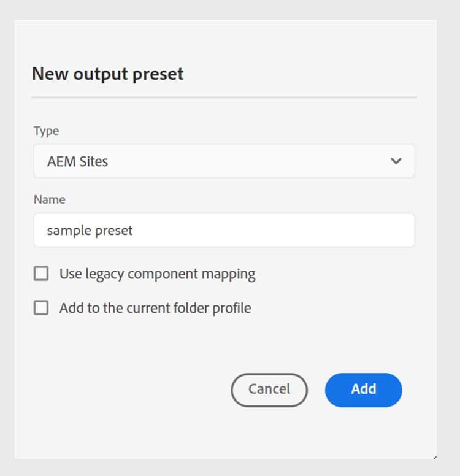Image resolution: width=460 pixels, height=476 pixels.
Task: Click the "New output preset" dialog title
Action: 107,74
